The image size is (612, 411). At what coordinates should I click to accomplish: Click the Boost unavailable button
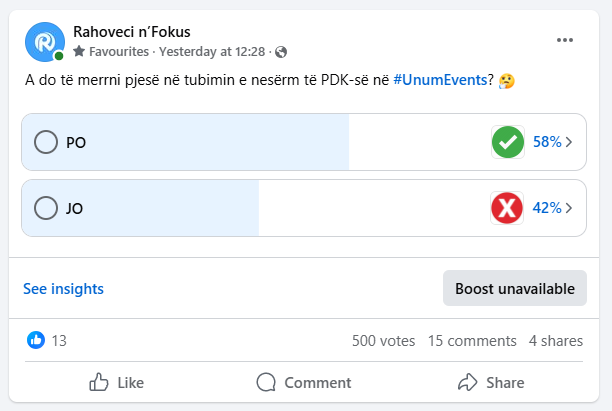(515, 288)
